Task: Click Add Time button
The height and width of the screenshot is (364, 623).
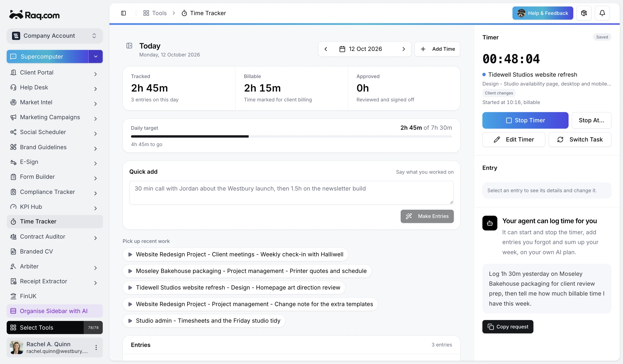Action: click(437, 49)
